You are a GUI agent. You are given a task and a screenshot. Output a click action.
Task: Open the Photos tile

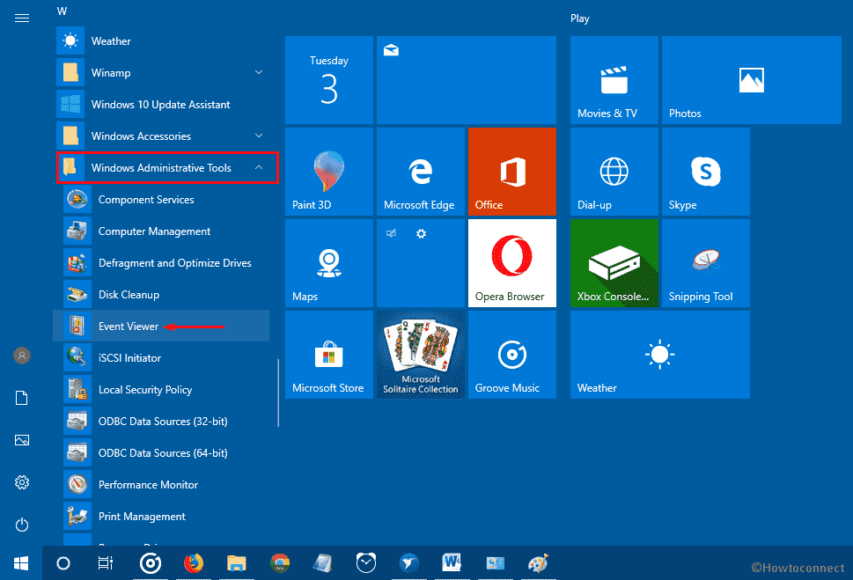pos(751,80)
